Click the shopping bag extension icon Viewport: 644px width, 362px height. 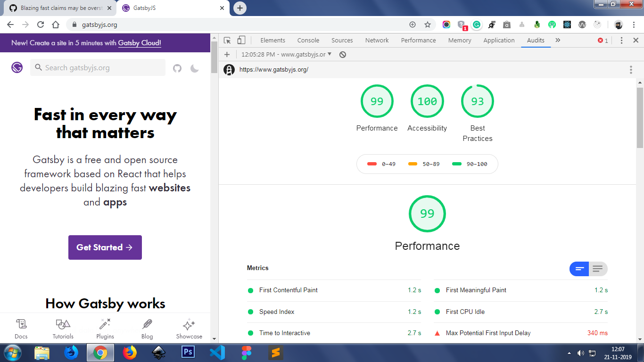coord(507,25)
